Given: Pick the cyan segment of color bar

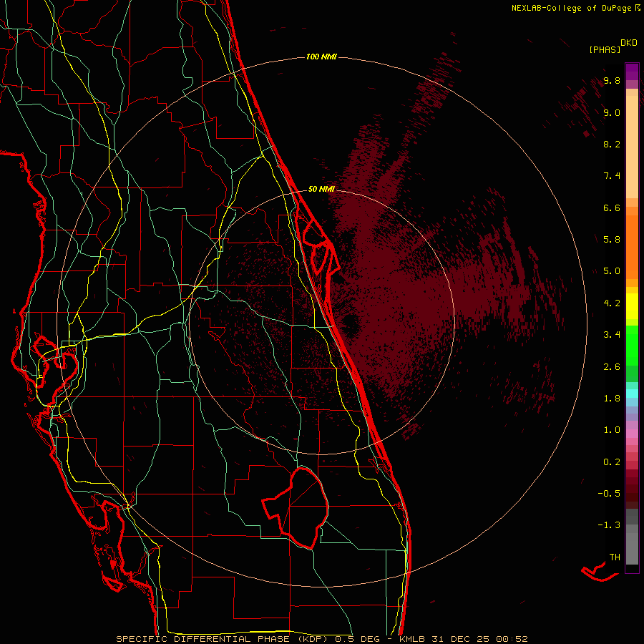Looking at the screenshot, I should click(x=632, y=393).
